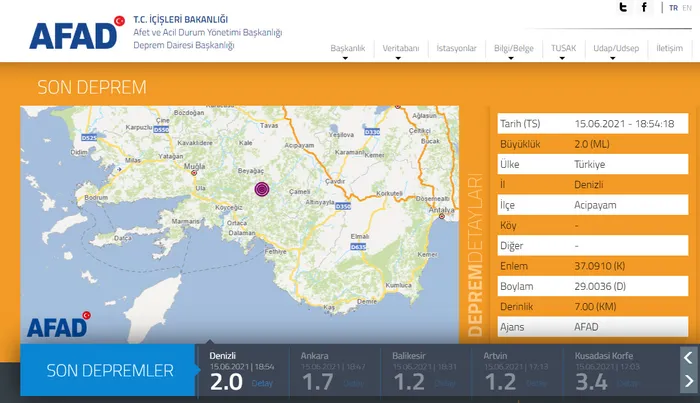Image resolution: width=700 pixels, height=403 pixels.
Task: Click the SON DEPREMLER blue panel
Action: click(110, 371)
